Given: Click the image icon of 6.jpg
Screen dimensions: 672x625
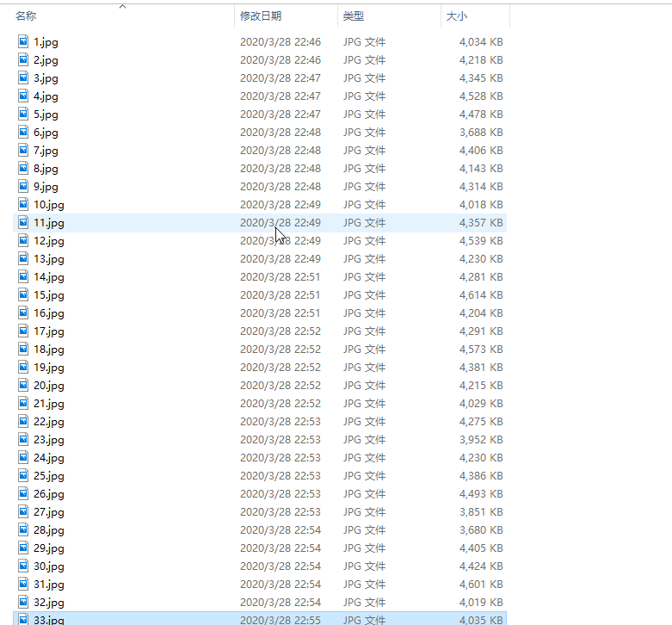Looking at the screenshot, I should click(x=23, y=132).
